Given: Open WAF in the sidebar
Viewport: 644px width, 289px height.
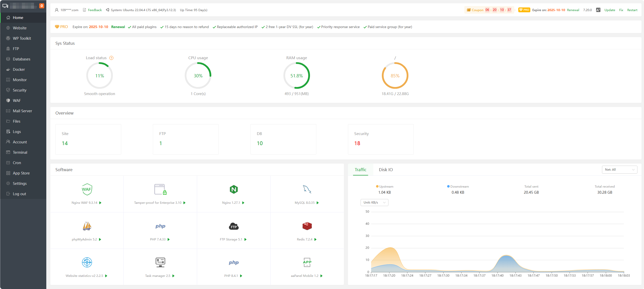Looking at the screenshot, I should click(x=23, y=101).
